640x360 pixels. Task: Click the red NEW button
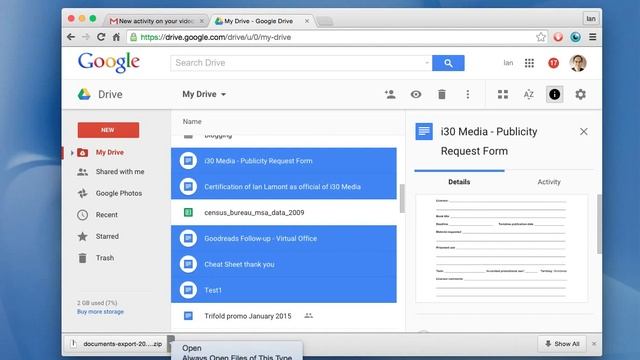108,130
